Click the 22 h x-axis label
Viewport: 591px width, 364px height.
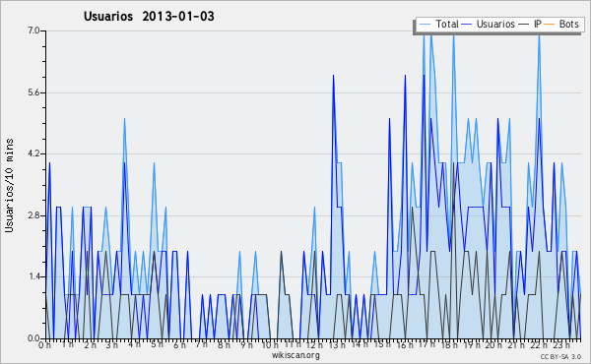[x=539, y=345]
